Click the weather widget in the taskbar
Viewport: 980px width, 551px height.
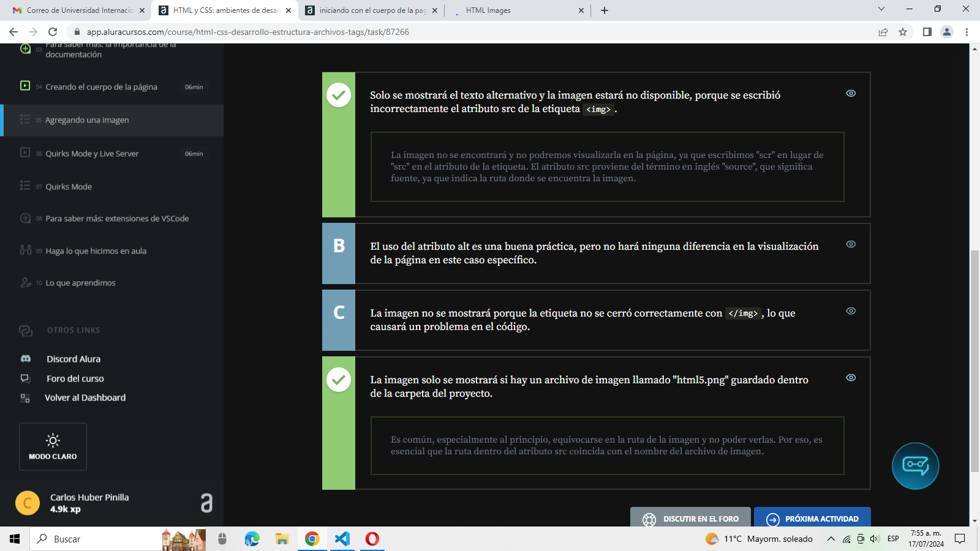tap(759, 539)
